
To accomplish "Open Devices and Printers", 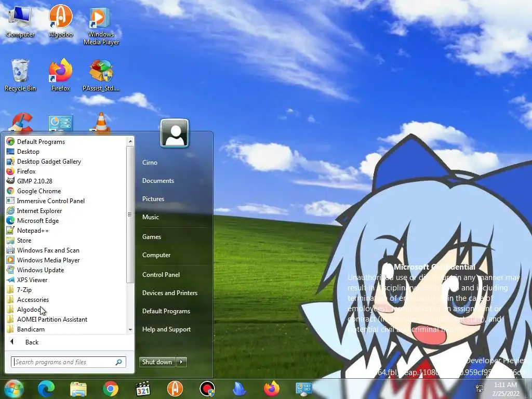I will pos(170,293).
